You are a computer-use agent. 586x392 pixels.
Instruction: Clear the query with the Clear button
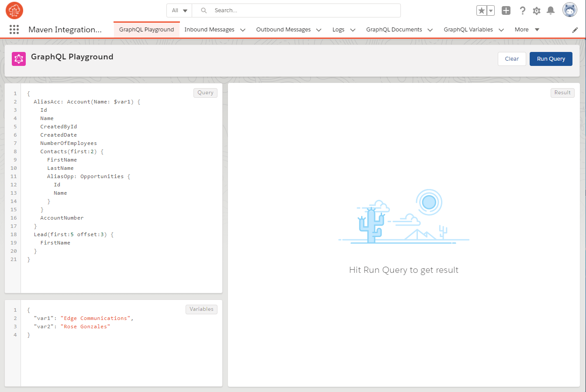tap(512, 58)
